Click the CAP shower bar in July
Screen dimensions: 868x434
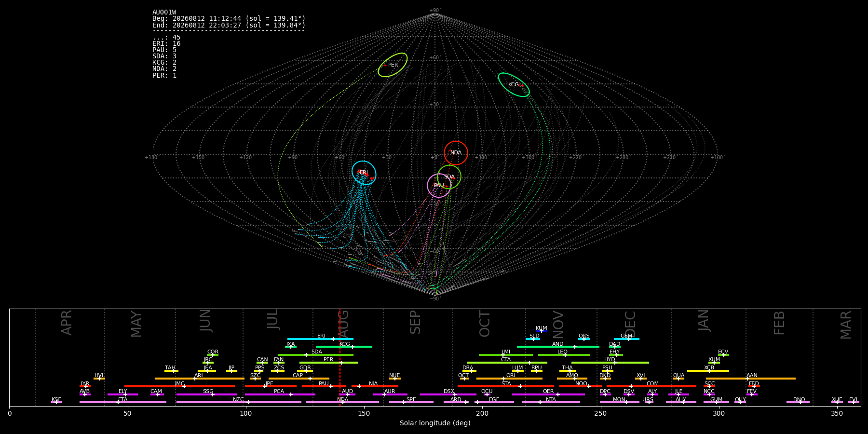pyautogui.click(x=299, y=379)
